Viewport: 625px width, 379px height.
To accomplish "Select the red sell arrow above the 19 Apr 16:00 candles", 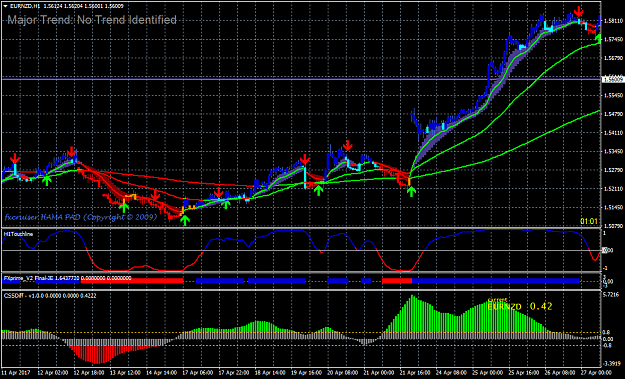I will click(x=305, y=160).
